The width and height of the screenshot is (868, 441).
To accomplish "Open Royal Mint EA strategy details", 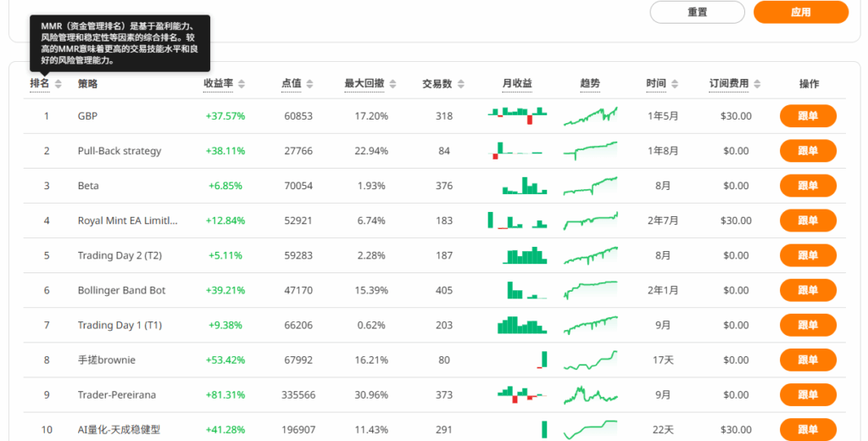I will [127, 220].
